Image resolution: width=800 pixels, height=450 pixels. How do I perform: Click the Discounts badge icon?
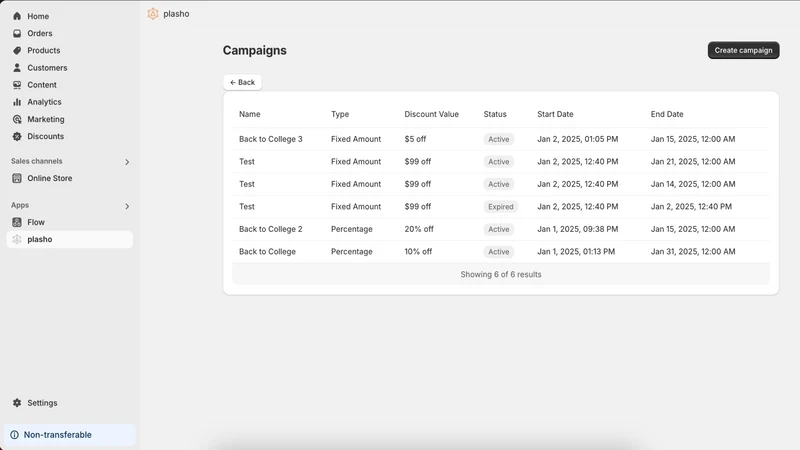click(x=17, y=136)
